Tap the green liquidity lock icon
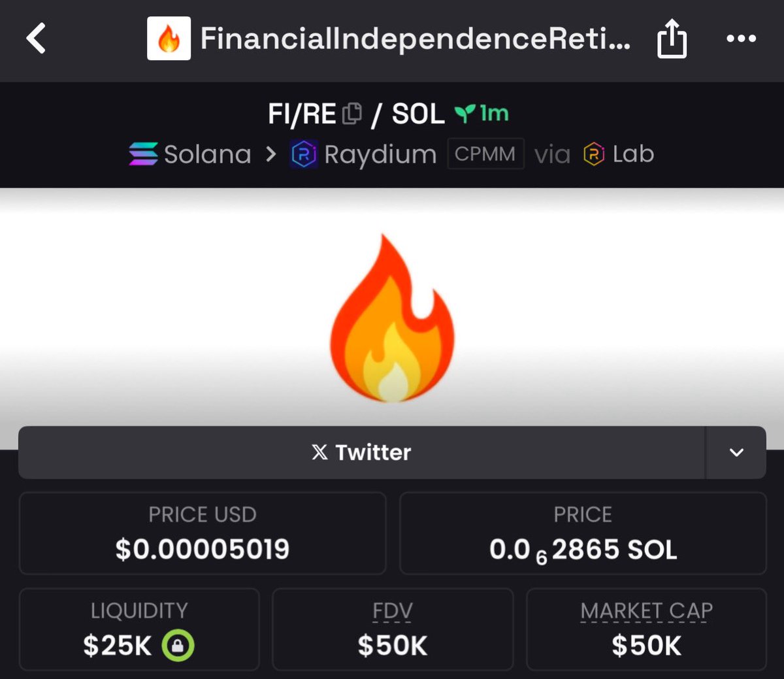Image resolution: width=784 pixels, height=679 pixels. tap(178, 646)
